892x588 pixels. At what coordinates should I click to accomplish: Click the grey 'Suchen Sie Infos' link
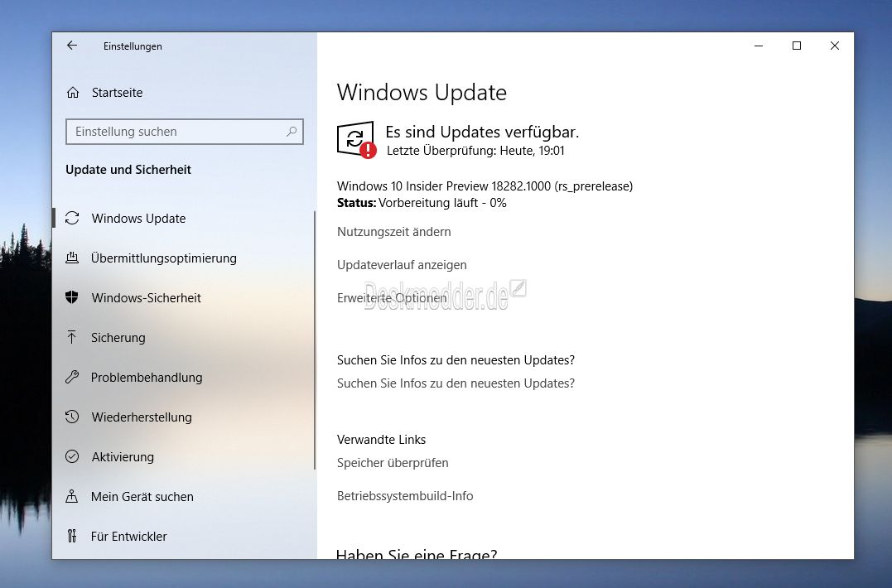click(x=456, y=383)
